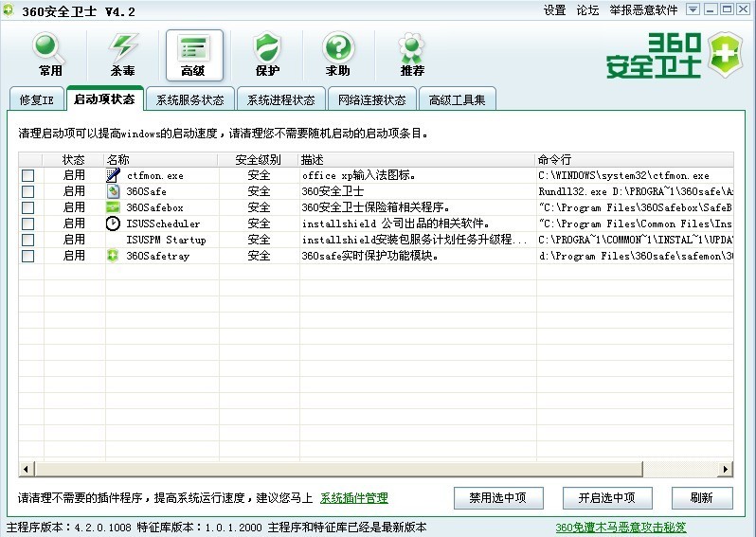Sort by the 名称 column header
This screenshot has height=537, width=756.
point(161,159)
